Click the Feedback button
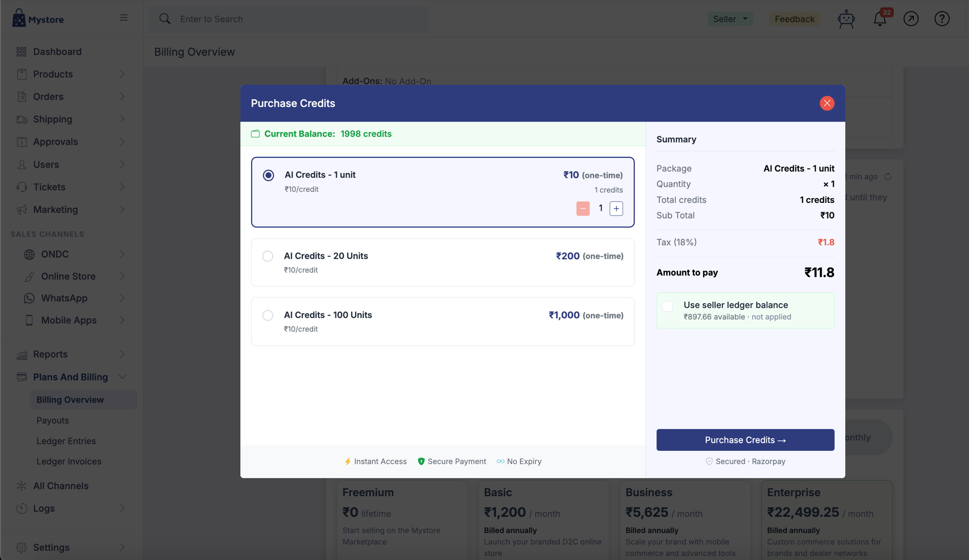The width and height of the screenshot is (969, 560). [794, 19]
